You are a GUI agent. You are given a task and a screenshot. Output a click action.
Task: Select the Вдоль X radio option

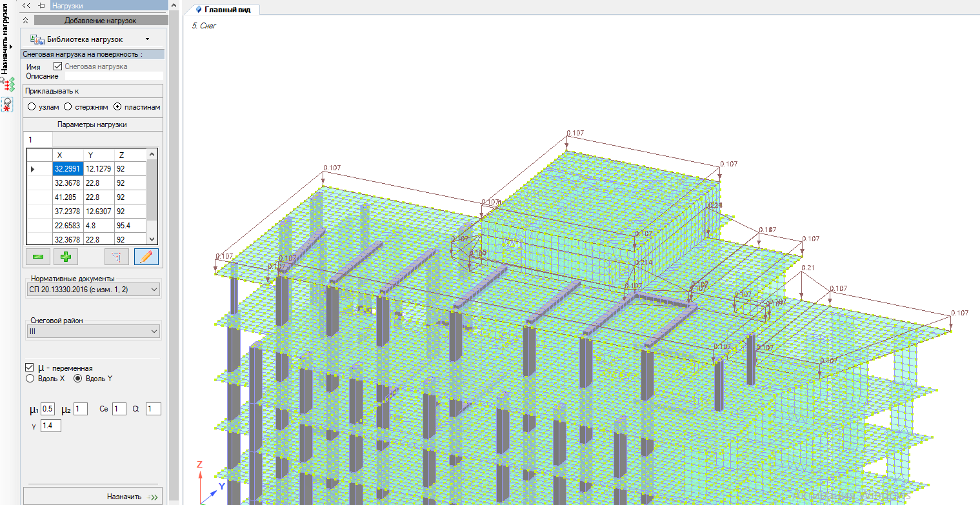click(30, 379)
